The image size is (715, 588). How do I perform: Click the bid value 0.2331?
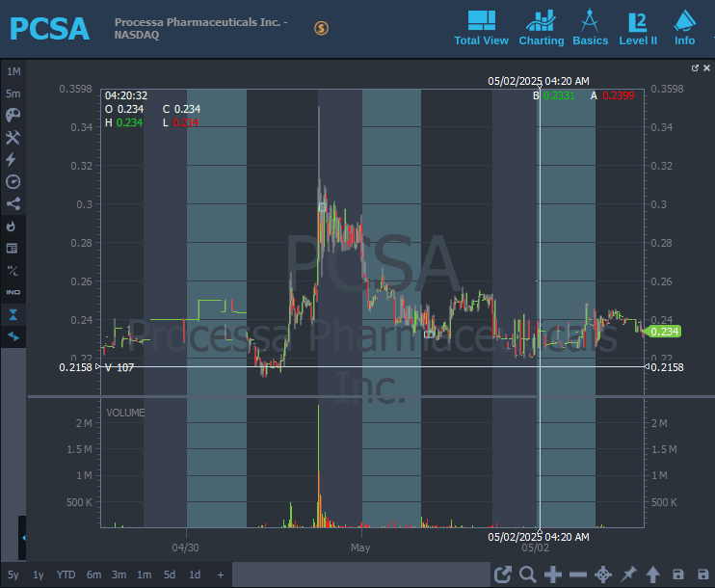(559, 95)
